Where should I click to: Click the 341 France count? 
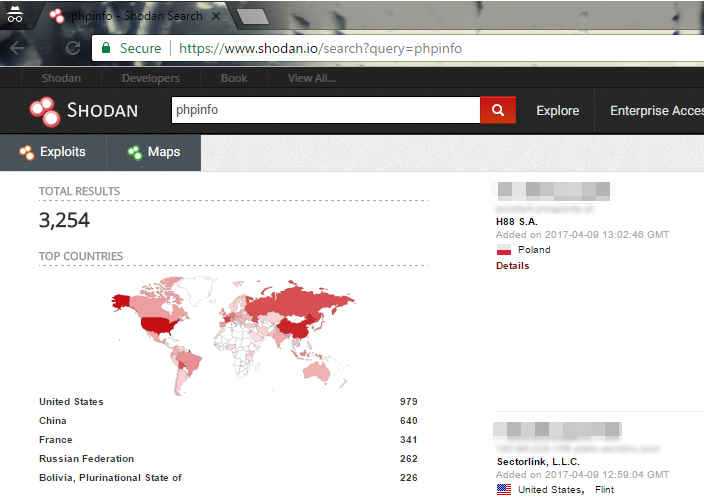(409, 439)
